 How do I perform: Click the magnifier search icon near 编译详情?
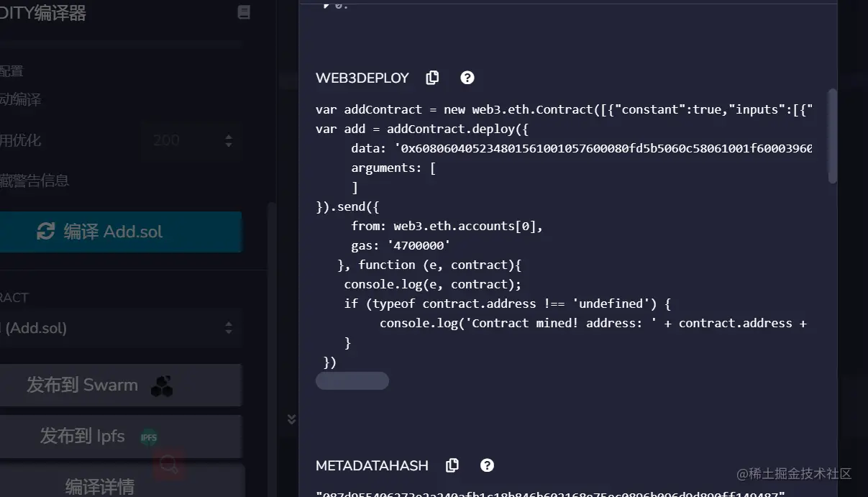coord(169,465)
